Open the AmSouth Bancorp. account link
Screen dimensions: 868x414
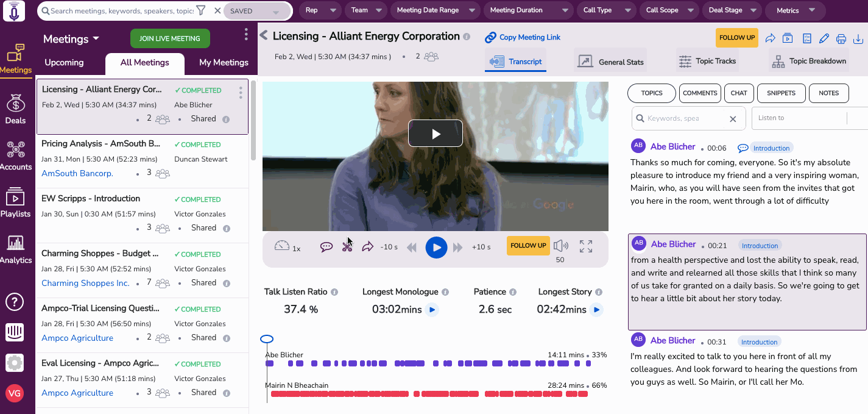tap(77, 173)
